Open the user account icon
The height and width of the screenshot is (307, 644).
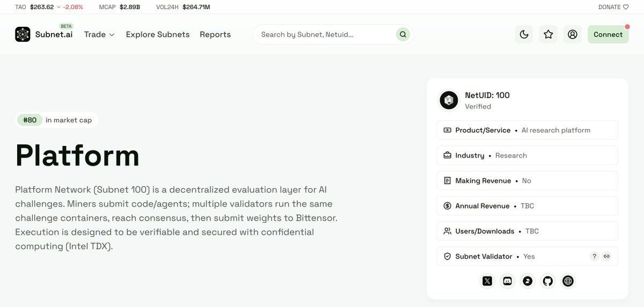coord(573,34)
